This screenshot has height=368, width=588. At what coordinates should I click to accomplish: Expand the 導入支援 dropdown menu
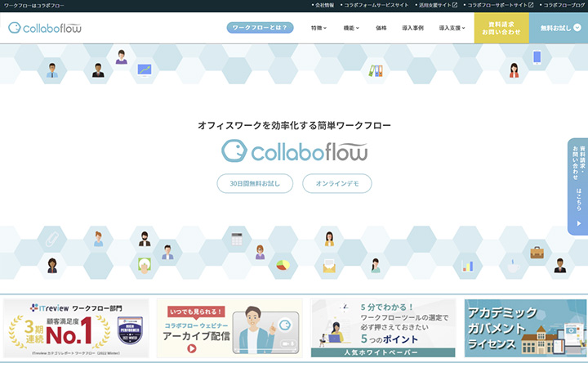click(452, 28)
